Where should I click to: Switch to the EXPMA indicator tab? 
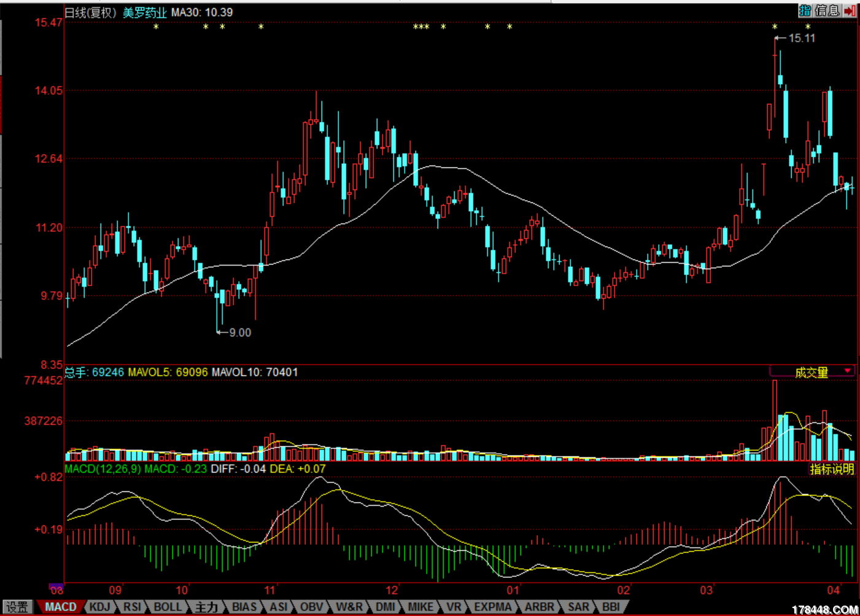pyautogui.click(x=493, y=607)
